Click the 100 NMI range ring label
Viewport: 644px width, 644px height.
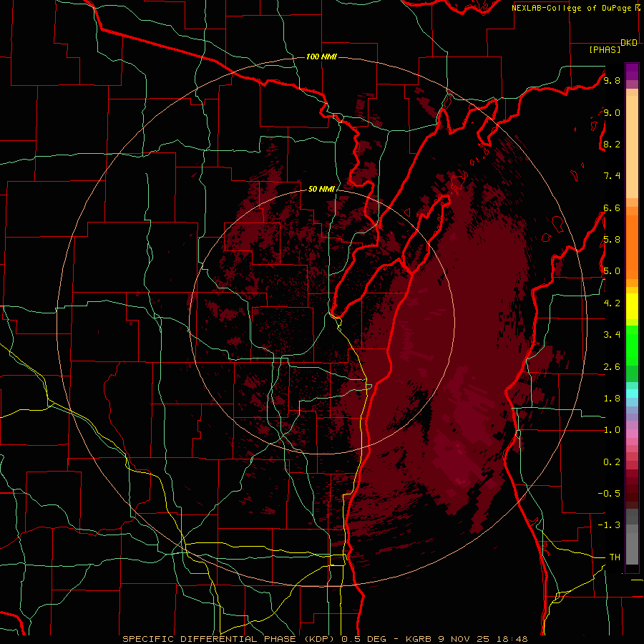tap(321, 57)
